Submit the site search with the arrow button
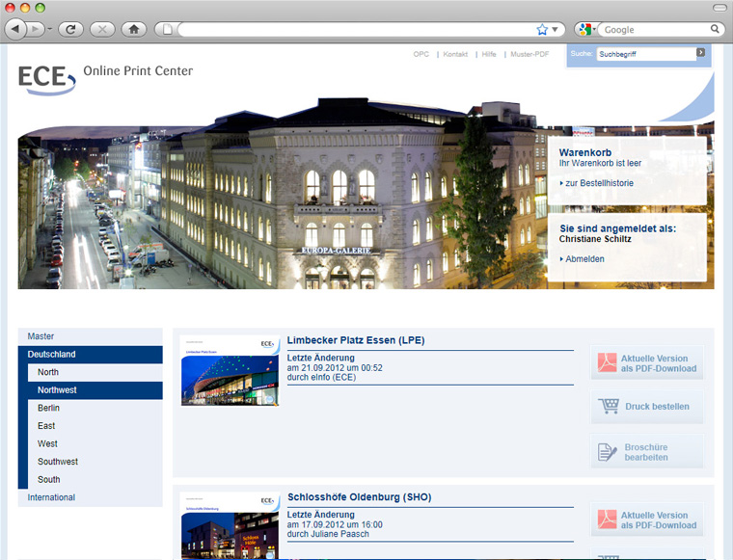Viewport: 733px width, 560px height. (x=701, y=53)
